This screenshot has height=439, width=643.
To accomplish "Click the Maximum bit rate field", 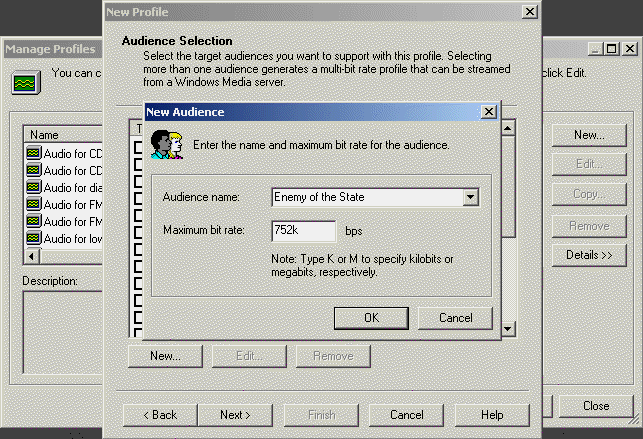I will coord(304,231).
